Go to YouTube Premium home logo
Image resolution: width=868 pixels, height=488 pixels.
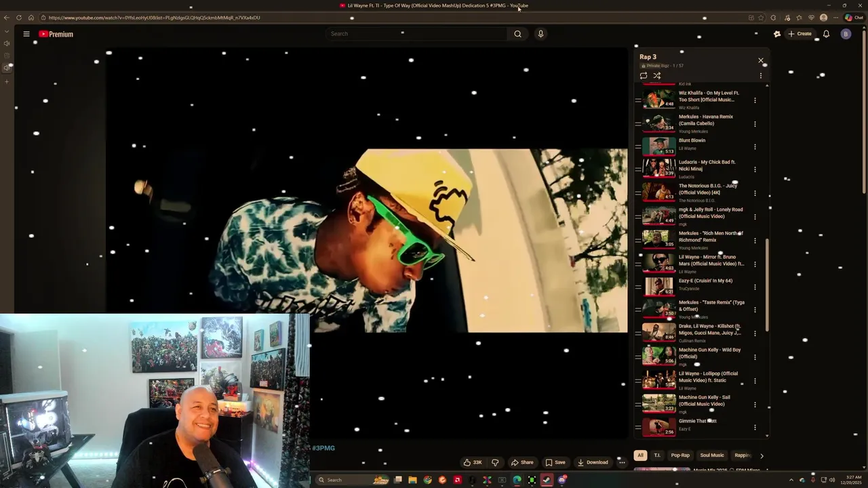pos(56,34)
